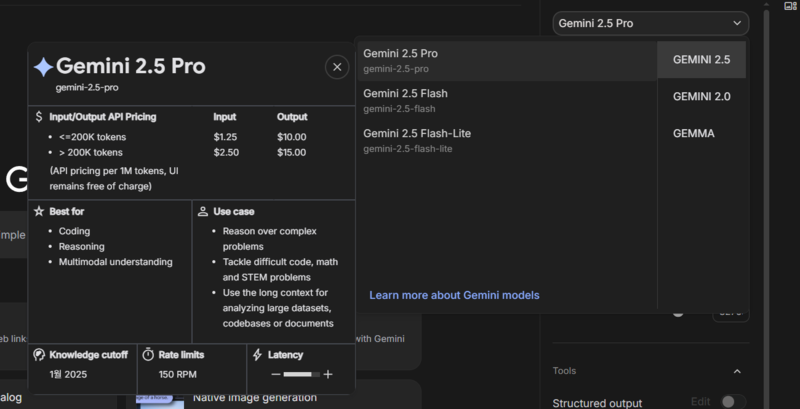This screenshot has width=800, height=409.
Task: Select Gemini 2.5 Flash-Lite model
Action: tap(507, 141)
